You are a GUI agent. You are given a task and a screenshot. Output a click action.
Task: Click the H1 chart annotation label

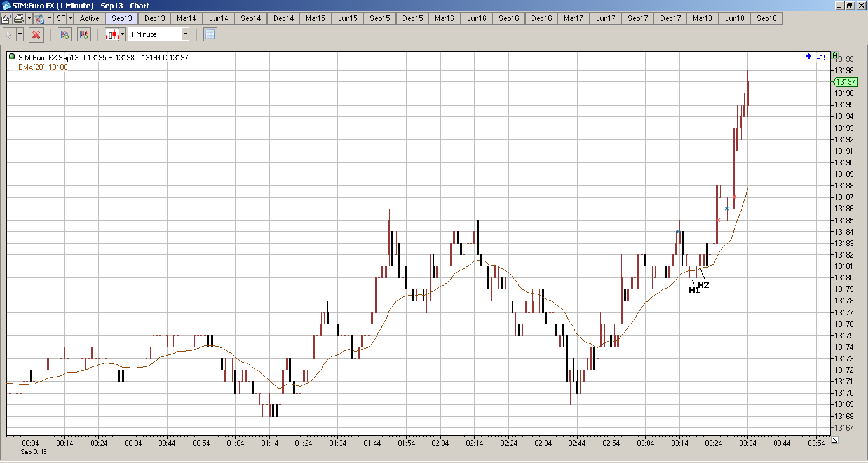(694, 290)
